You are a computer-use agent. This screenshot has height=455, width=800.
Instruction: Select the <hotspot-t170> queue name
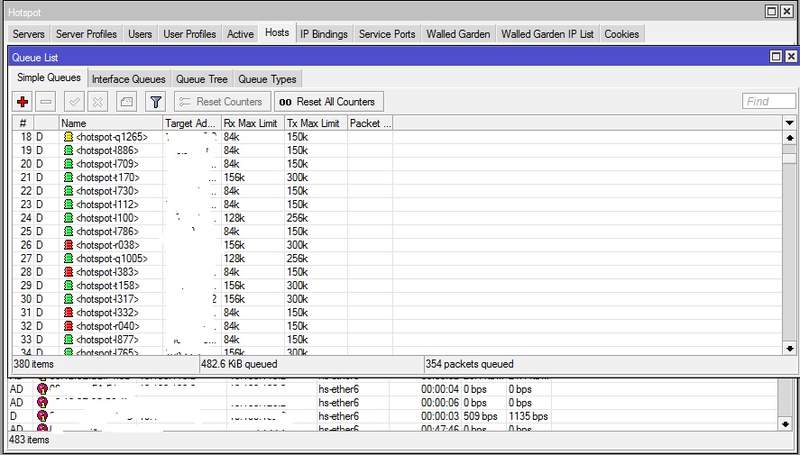point(108,178)
